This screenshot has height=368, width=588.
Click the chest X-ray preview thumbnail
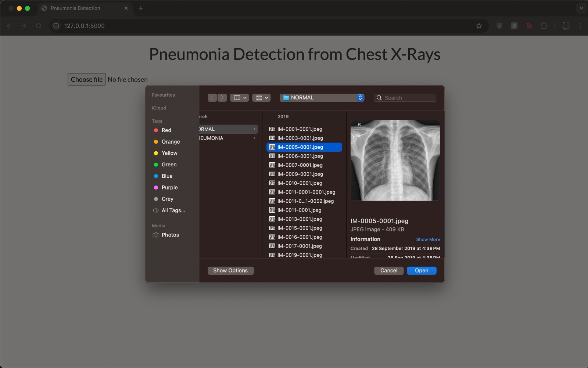pos(395,160)
